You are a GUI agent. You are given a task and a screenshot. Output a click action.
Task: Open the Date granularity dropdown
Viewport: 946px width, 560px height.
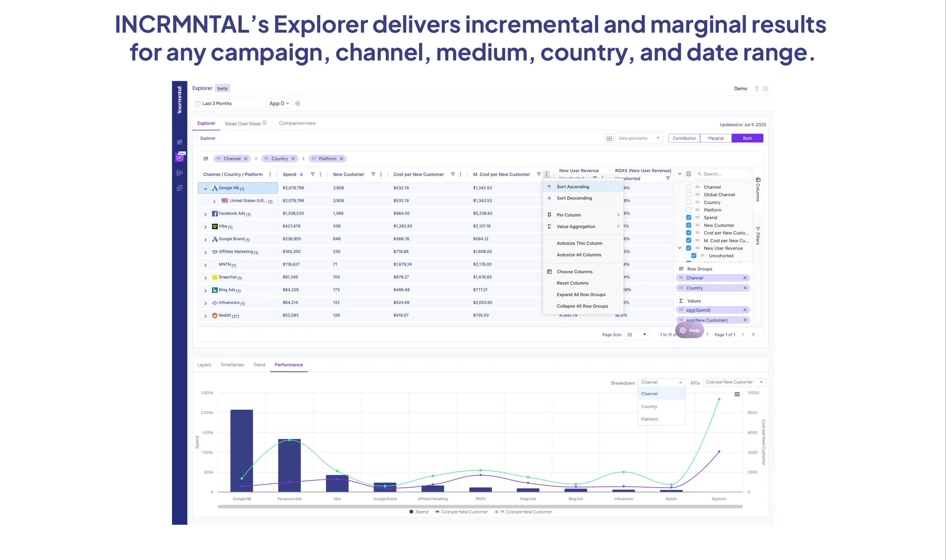tap(639, 138)
